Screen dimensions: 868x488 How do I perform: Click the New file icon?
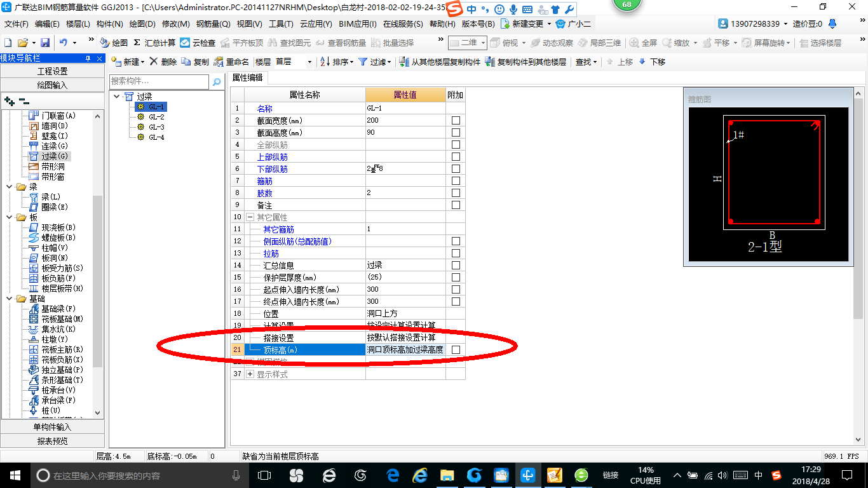pyautogui.click(x=8, y=43)
